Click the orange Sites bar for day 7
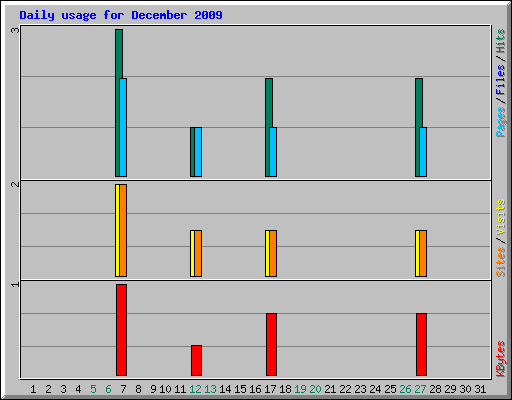The image size is (512, 400). click(x=123, y=230)
